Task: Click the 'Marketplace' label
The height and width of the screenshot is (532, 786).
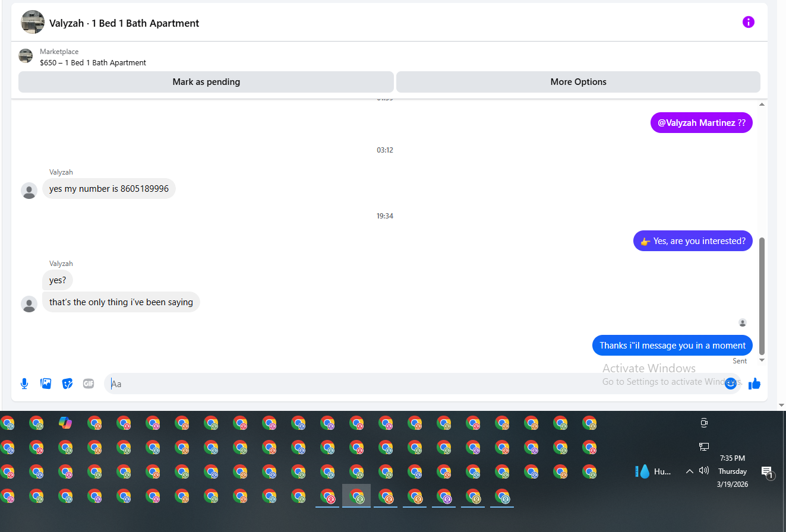Action: pyautogui.click(x=59, y=52)
